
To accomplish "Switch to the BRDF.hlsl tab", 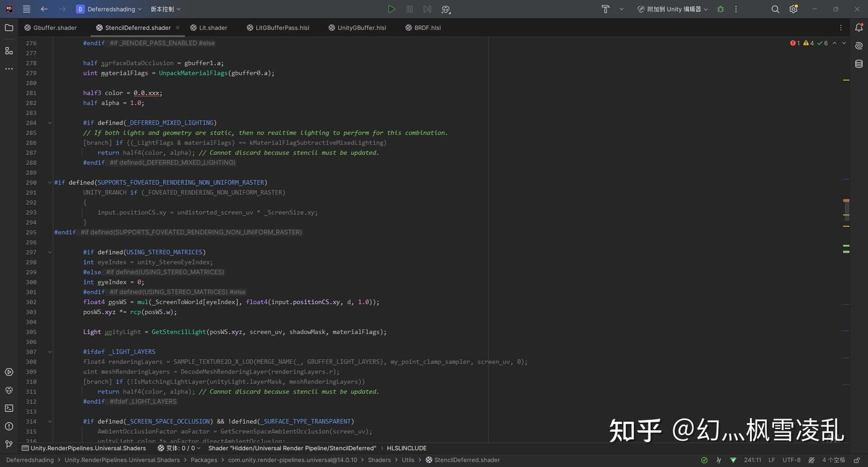I will (x=423, y=28).
